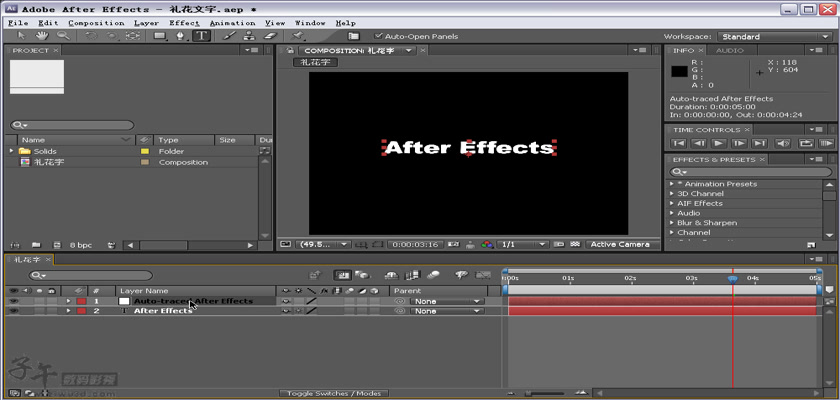
Task: Open the Animation menu
Action: [x=232, y=23]
